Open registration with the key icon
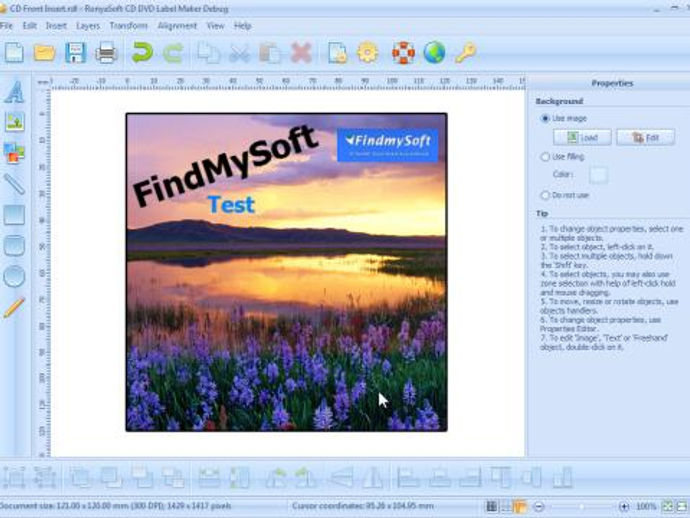Viewport: 690px width, 518px height. [466, 53]
